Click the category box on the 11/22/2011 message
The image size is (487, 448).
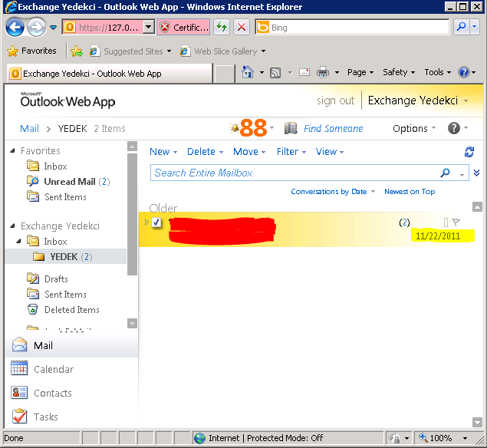point(446,222)
